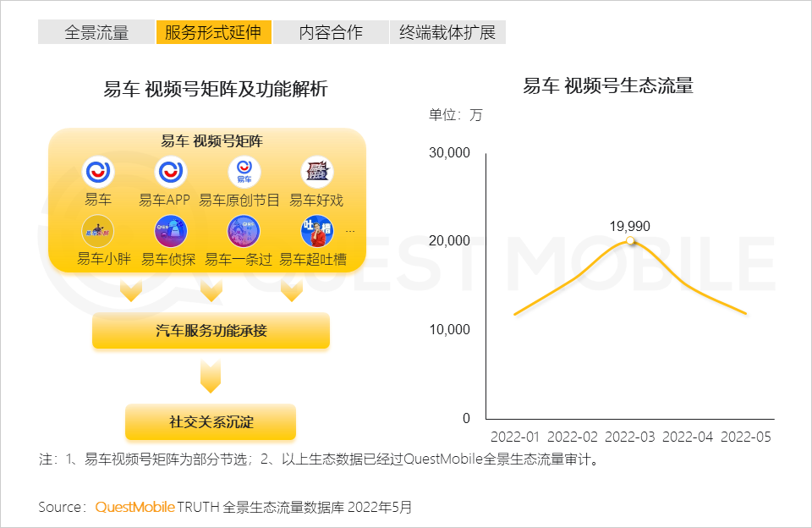Click the 10,000 y-axis value
This screenshot has height=528, width=812.
(x=449, y=329)
